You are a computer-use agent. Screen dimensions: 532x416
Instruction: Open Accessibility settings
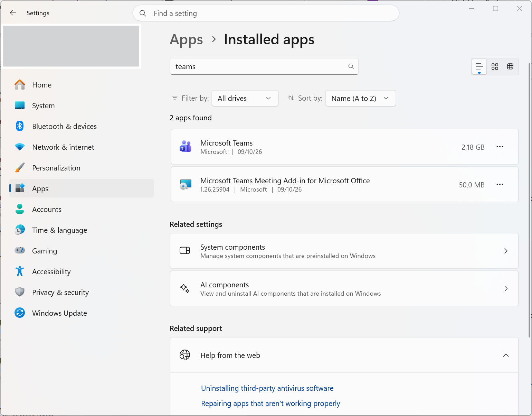coord(82,272)
